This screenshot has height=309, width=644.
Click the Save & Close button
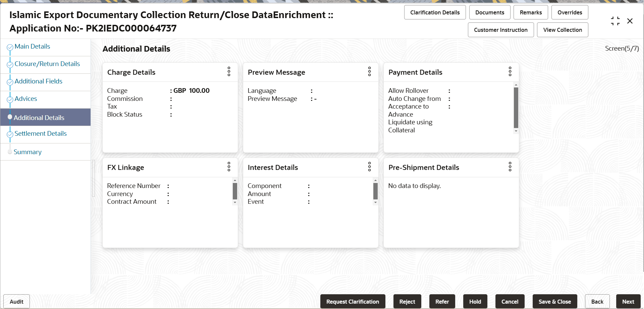pos(554,301)
